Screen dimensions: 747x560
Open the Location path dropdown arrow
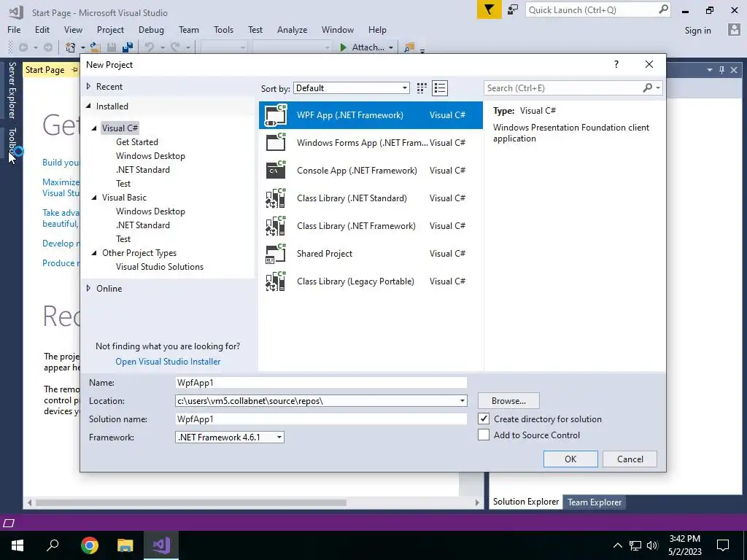pyautogui.click(x=462, y=400)
